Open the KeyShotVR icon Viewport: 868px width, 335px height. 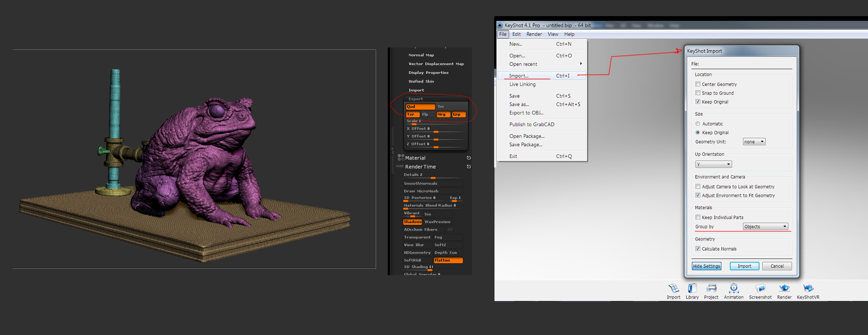(808, 288)
